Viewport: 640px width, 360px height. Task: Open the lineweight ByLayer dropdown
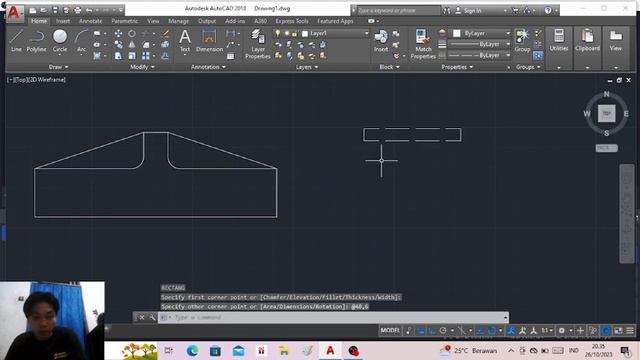(x=480, y=44)
